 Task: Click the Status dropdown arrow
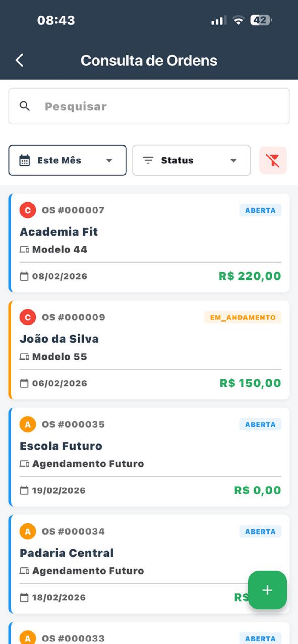click(233, 160)
